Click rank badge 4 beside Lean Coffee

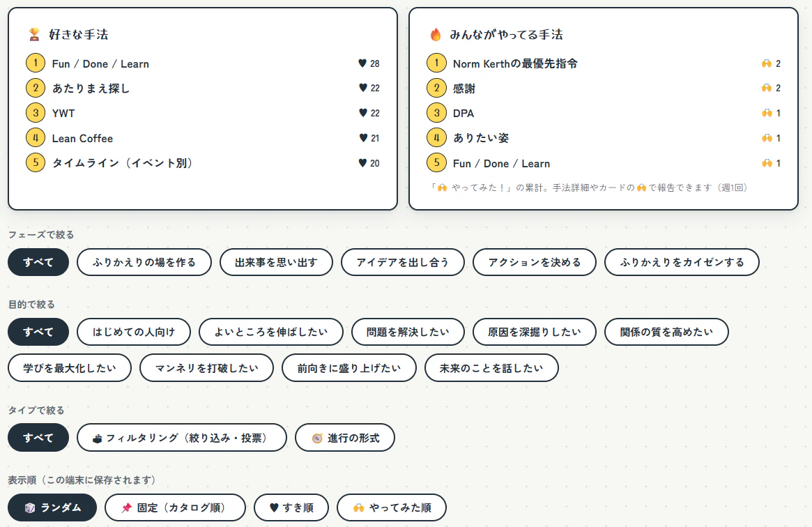[x=36, y=138]
